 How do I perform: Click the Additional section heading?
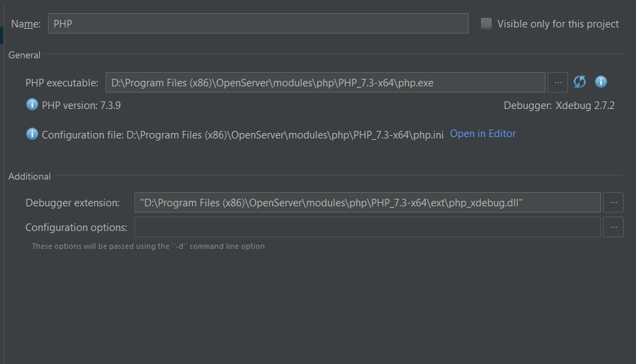[30, 176]
